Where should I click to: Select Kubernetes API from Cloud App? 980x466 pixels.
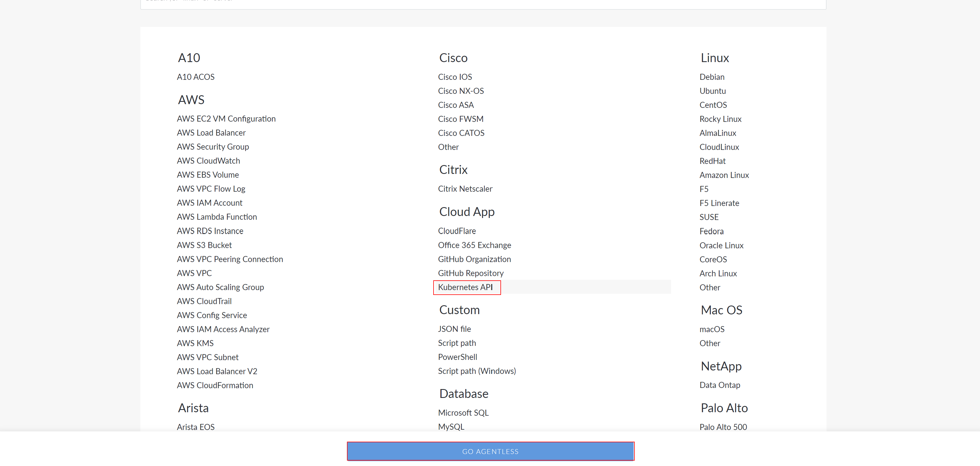(x=465, y=287)
